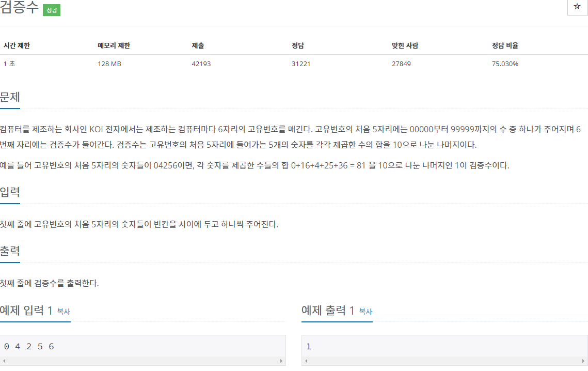Click right scroll arrow of example output box
Screen dimensions: 588x371
pos(583,361)
